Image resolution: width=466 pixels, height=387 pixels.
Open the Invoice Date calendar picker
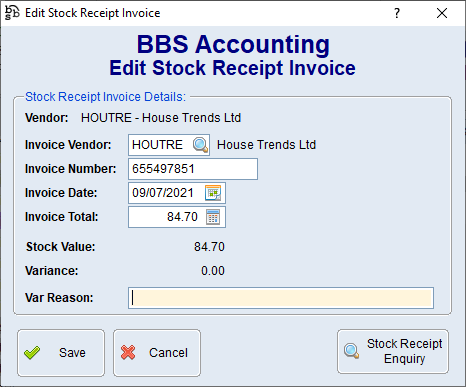pos(213,193)
